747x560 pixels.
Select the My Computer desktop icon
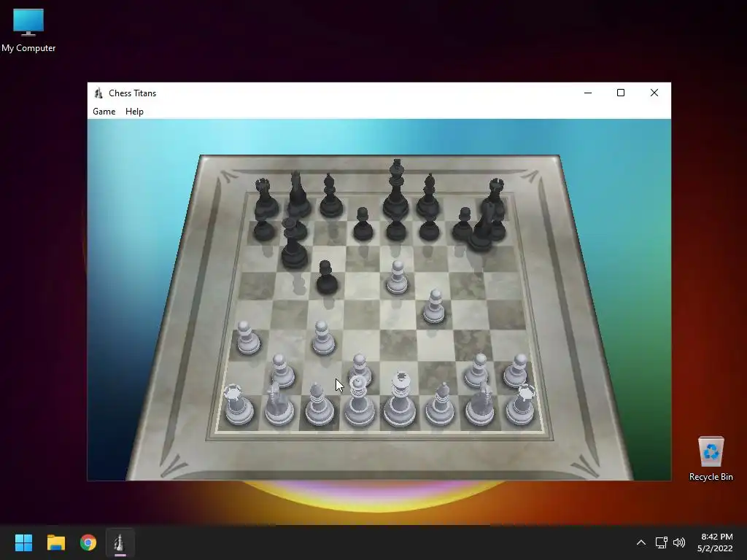tap(28, 30)
